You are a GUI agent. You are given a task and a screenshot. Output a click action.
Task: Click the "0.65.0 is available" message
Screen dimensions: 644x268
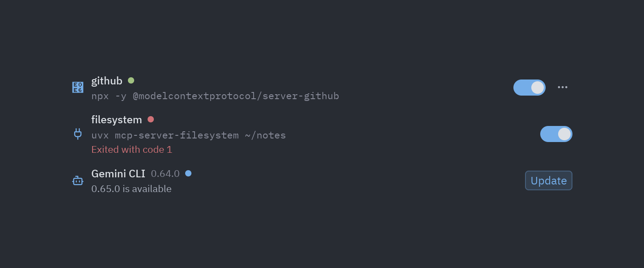(131, 189)
